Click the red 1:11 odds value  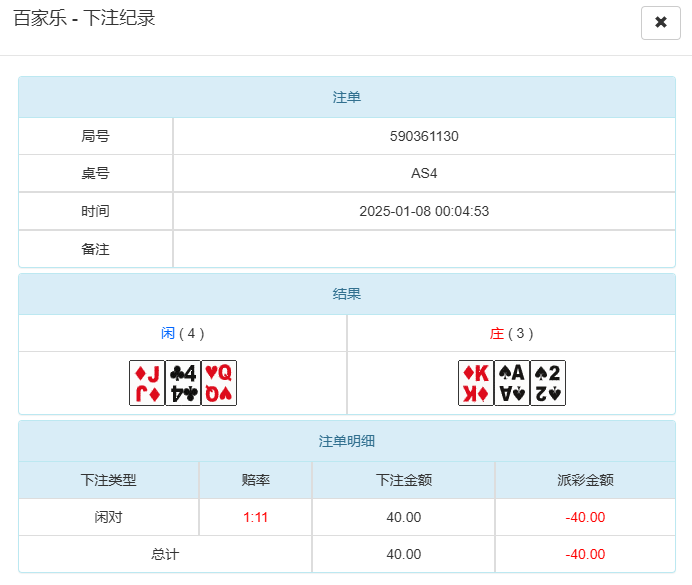(x=255, y=517)
